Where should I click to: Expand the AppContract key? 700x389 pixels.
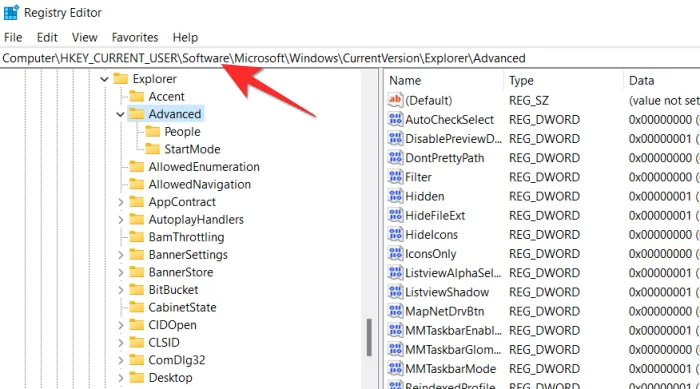coord(120,202)
